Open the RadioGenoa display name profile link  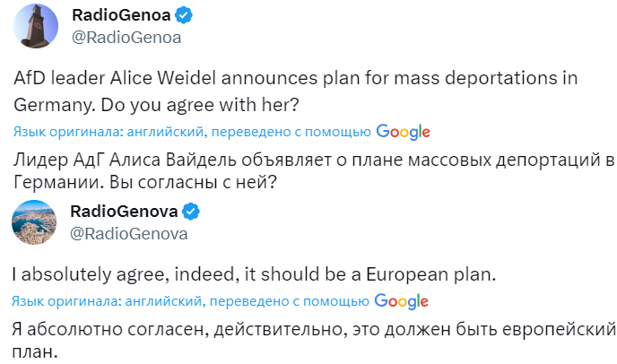pyautogui.click(x=121, y=15)
